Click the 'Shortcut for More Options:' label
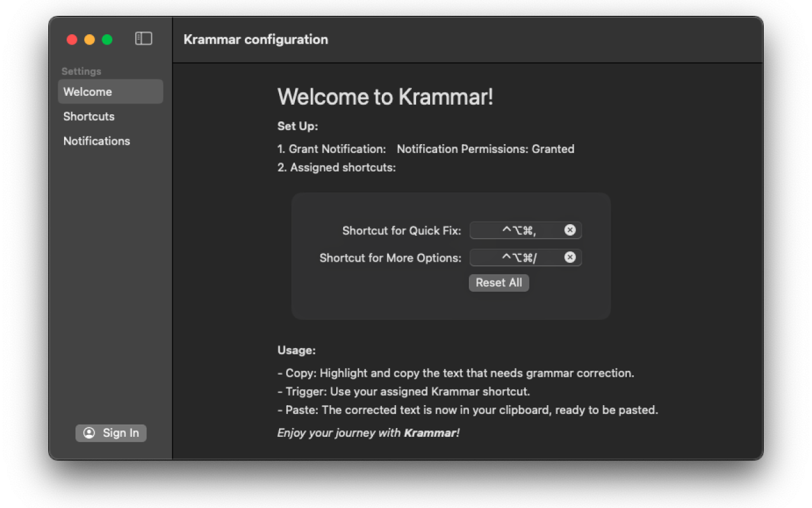 (390, 258)
